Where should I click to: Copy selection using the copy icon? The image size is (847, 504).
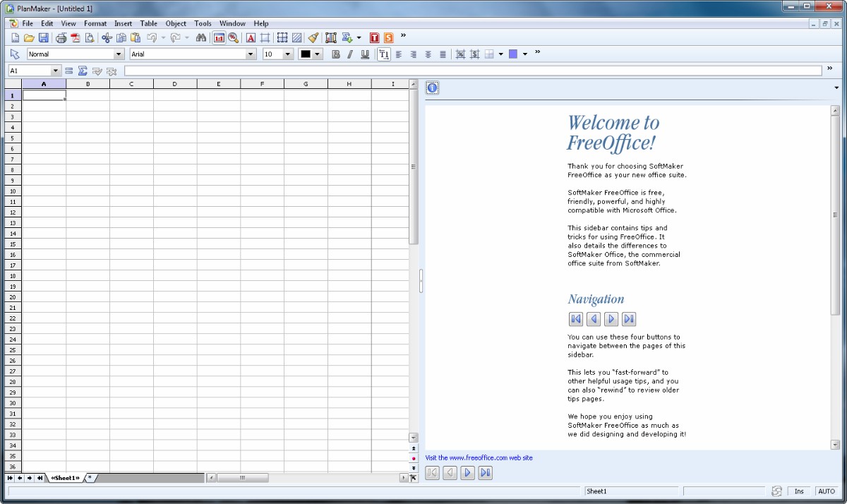pos(121,37)
